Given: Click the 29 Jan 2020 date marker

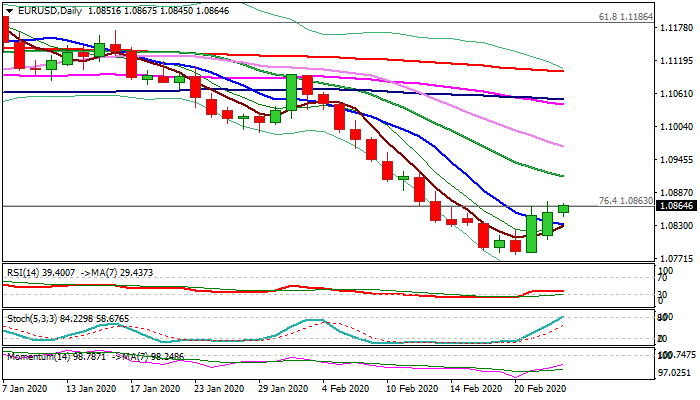Looking at the screenshot, I should coord(283,388).
